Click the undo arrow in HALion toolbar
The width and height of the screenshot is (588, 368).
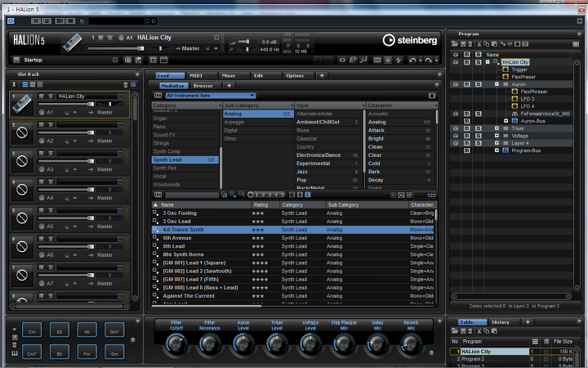tap(412, 60)
